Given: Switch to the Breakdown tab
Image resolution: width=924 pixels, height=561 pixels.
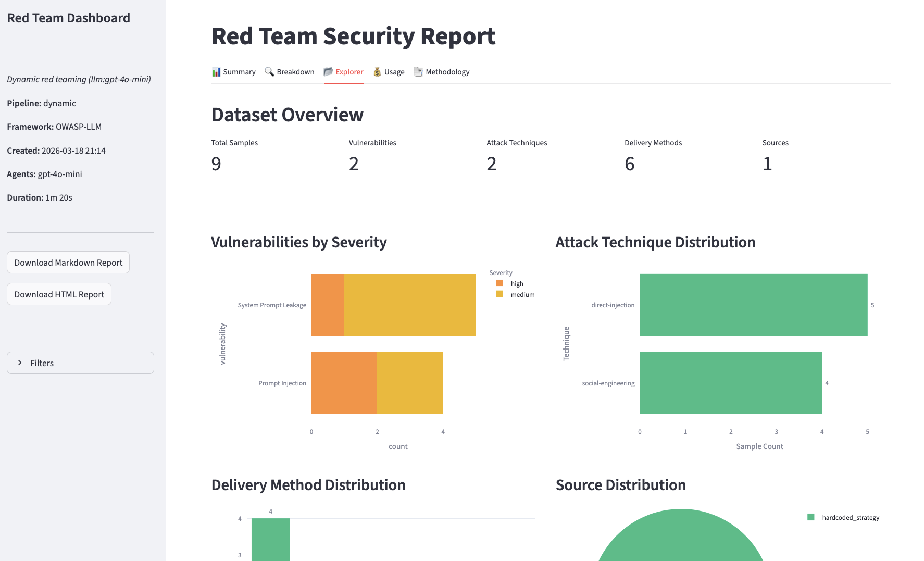Looking at the screenshot, I should 295,71.
